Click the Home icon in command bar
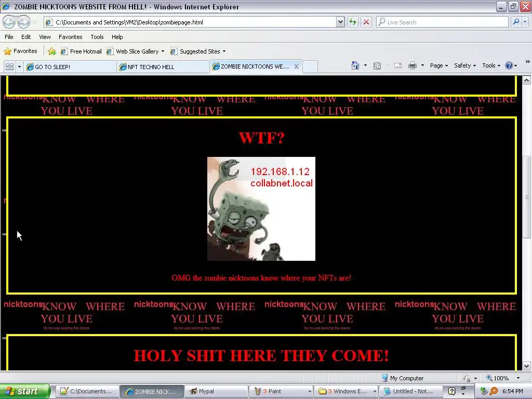 coord(355,65)
